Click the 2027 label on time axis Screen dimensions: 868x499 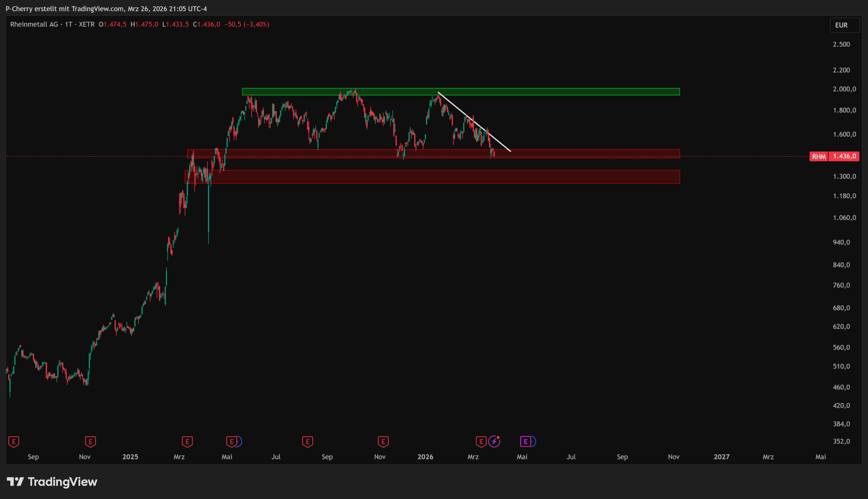point(721,457)
